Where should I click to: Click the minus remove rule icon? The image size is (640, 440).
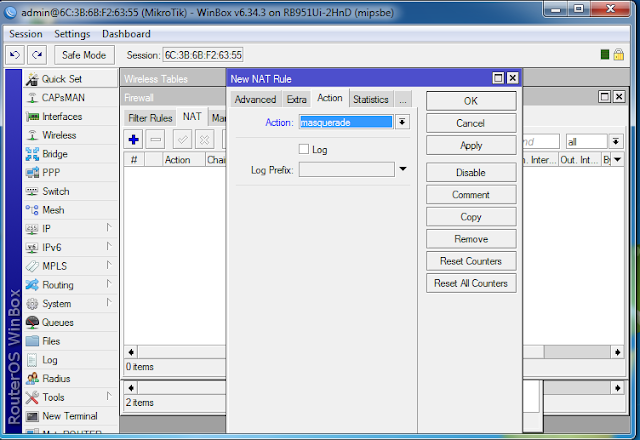156,140
